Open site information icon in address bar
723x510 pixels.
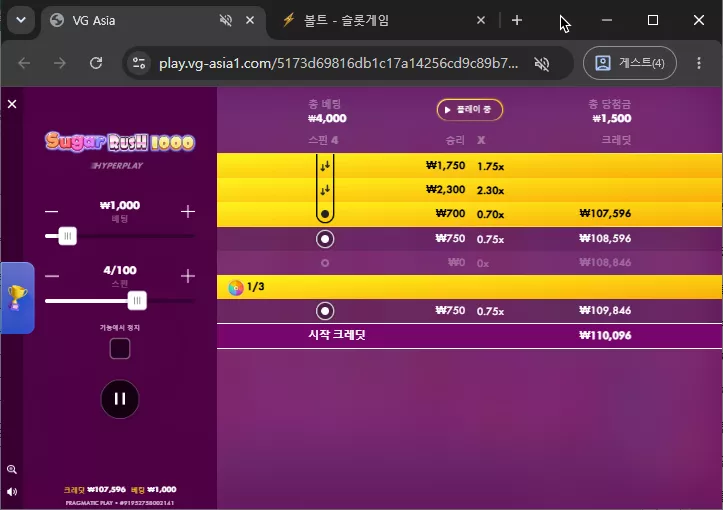[139, 63]
